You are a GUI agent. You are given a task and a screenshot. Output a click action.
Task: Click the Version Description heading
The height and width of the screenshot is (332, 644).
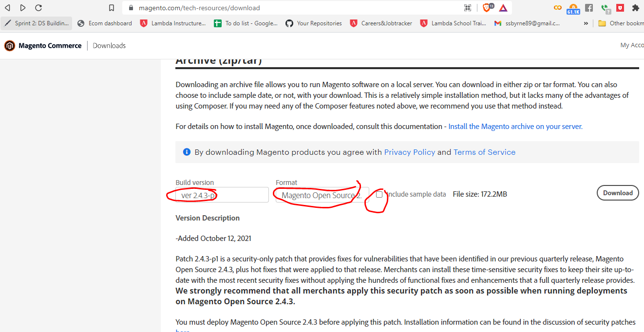click(208, 218)
